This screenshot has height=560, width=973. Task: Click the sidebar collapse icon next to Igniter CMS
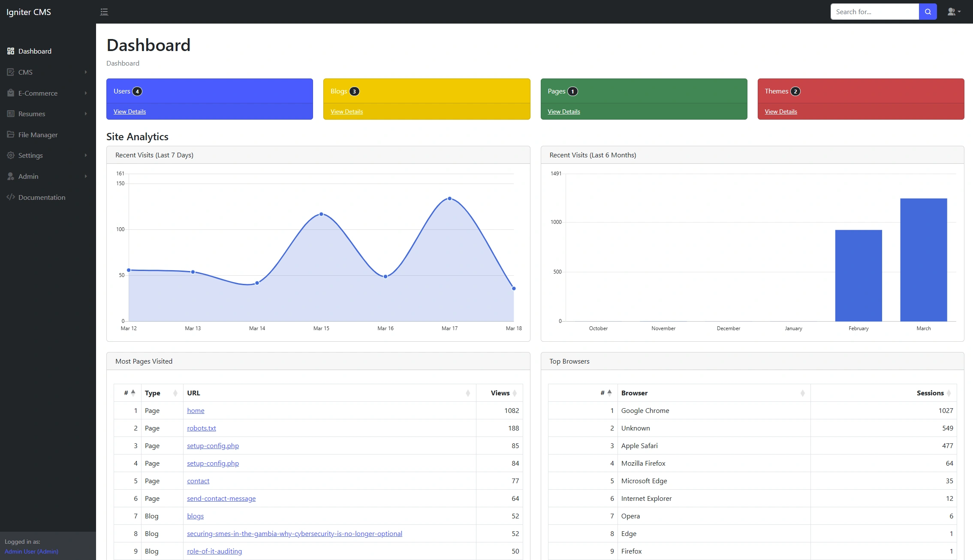click(104, 12)
